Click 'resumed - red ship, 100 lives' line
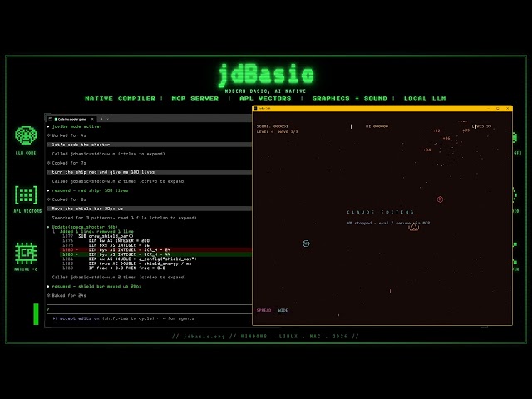This screenshot has height=399, width=532. [x=90, y=190]
